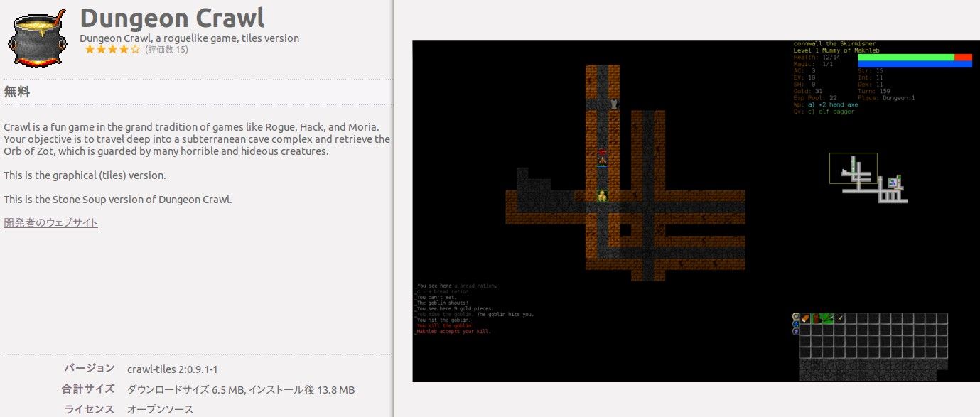Click the elf dagger item in game inventory
This screenshot has height=417, width=980.
click(840, 318)
